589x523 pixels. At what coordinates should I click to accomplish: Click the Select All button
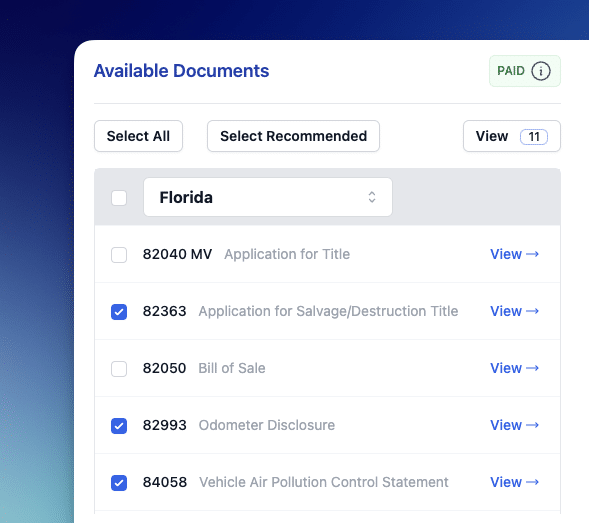pyautogui.click(x=138, y=136)
